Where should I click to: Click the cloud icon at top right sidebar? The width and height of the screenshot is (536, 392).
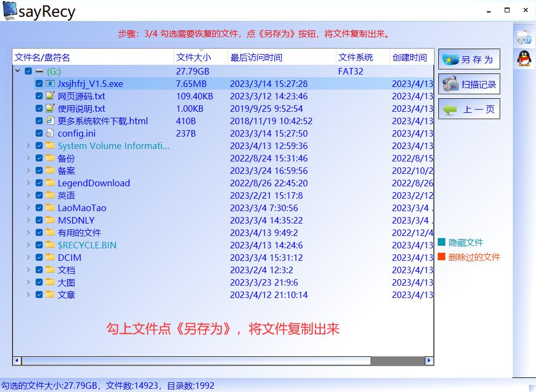pyautogui.click(x=524, y=37)
